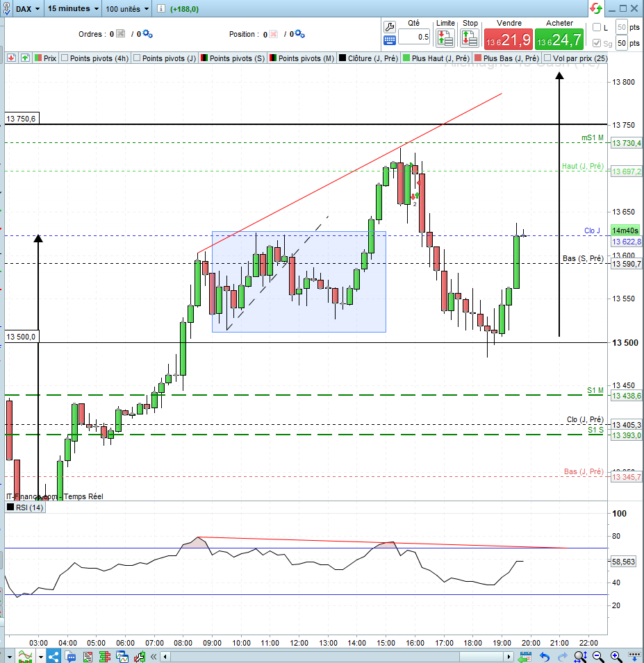
Task: Zoom in with the plus magnifier
Action: [616, 657]
